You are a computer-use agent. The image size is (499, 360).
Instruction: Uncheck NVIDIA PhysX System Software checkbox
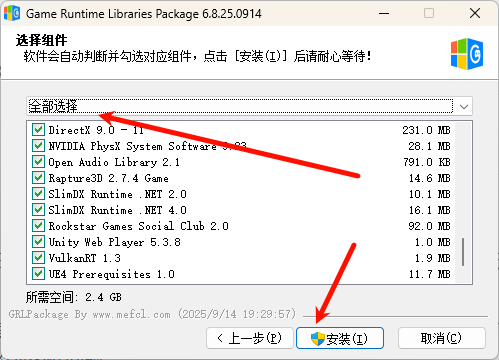(x=38, y=145)
